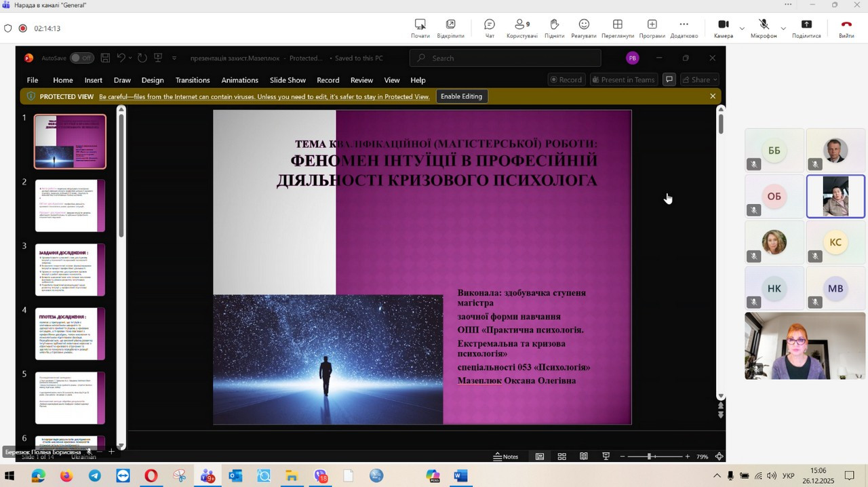Click the Share screen button
The image size is (868, 487).
pos(806,28)
